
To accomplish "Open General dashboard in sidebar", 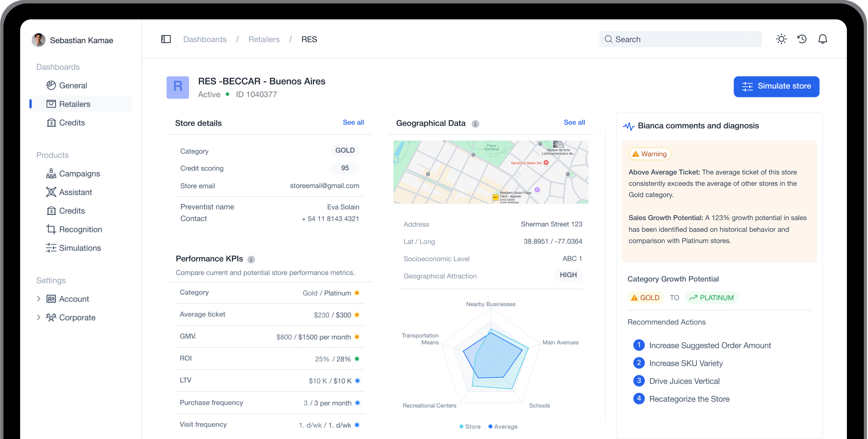I will tap(73, 86).
